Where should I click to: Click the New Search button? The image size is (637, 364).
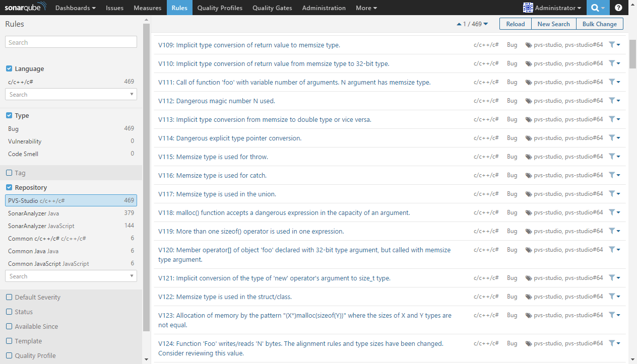coord(553,24)
